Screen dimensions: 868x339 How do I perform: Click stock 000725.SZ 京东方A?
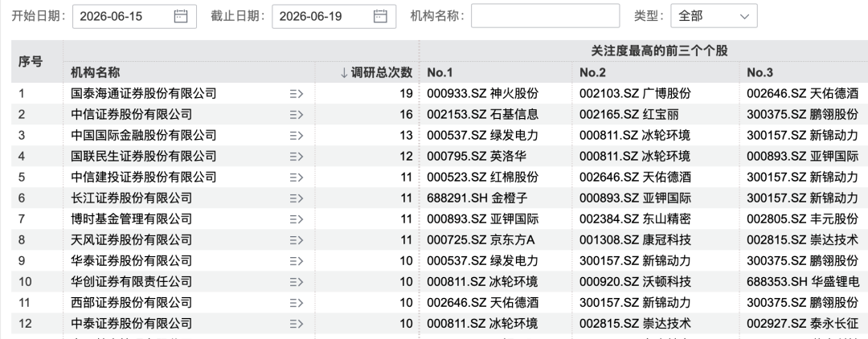481,240
